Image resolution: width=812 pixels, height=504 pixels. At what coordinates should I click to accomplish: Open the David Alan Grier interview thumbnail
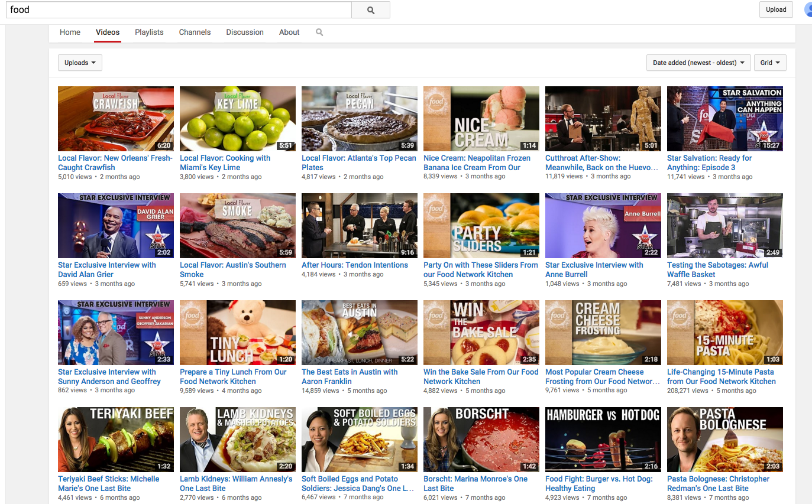click(x=116, y=226)
